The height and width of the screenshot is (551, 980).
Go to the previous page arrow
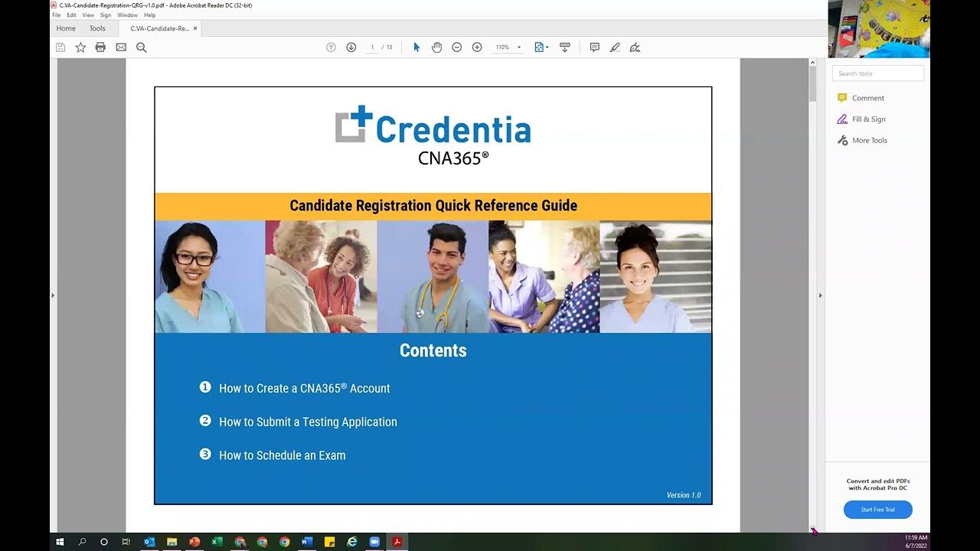point(331,47)
